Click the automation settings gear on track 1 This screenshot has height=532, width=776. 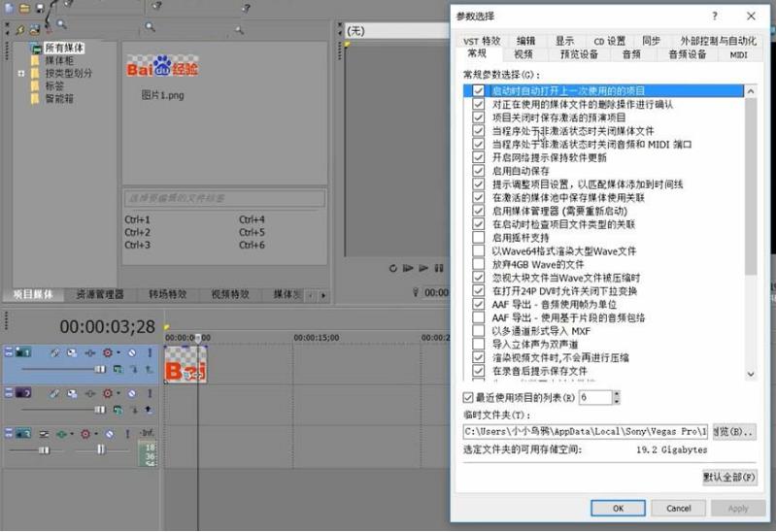point(107,352)
